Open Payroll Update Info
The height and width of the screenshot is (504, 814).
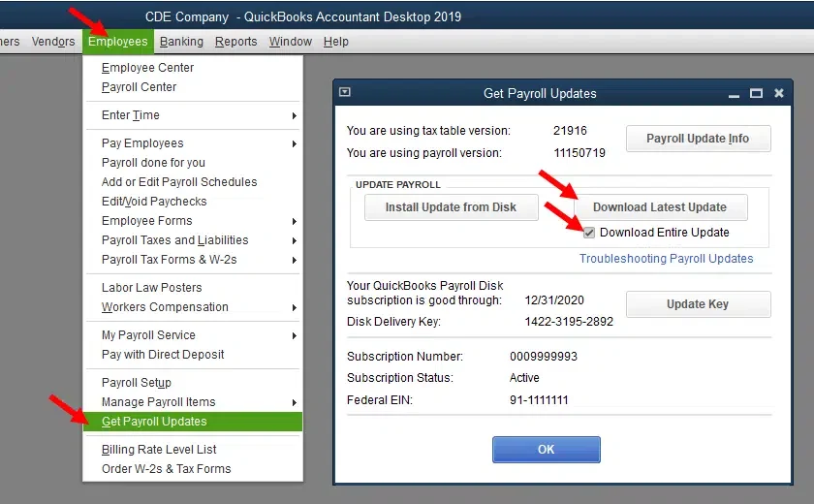click(698, 139)
